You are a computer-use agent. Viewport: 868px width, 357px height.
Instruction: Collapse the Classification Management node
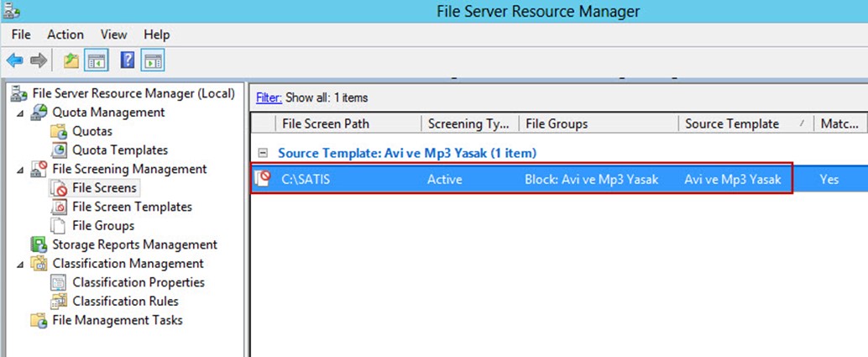(x=20, y=265)
